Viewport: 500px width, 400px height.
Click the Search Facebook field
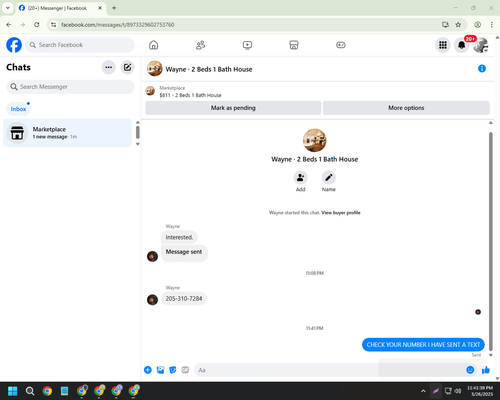tap(80, 45)
